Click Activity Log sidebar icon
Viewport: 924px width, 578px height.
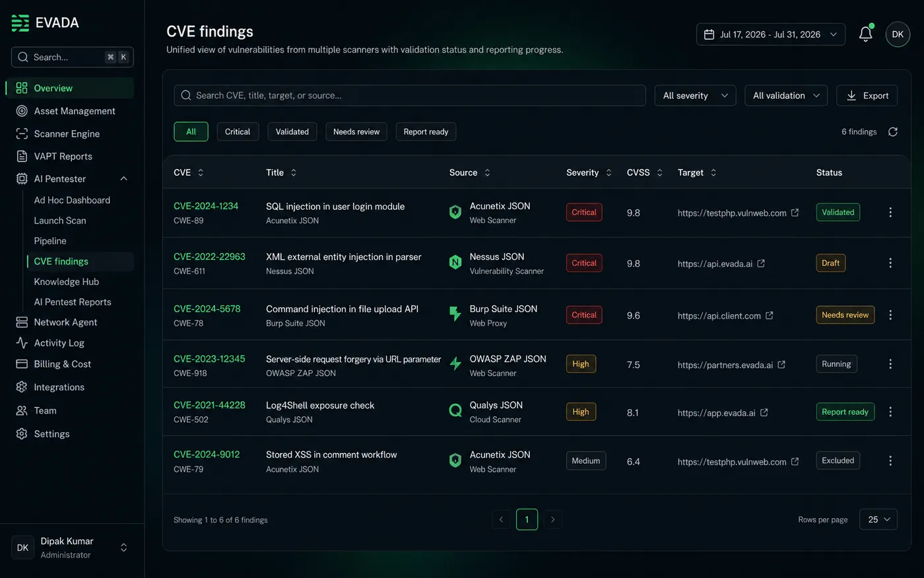(x=22, y=343)
